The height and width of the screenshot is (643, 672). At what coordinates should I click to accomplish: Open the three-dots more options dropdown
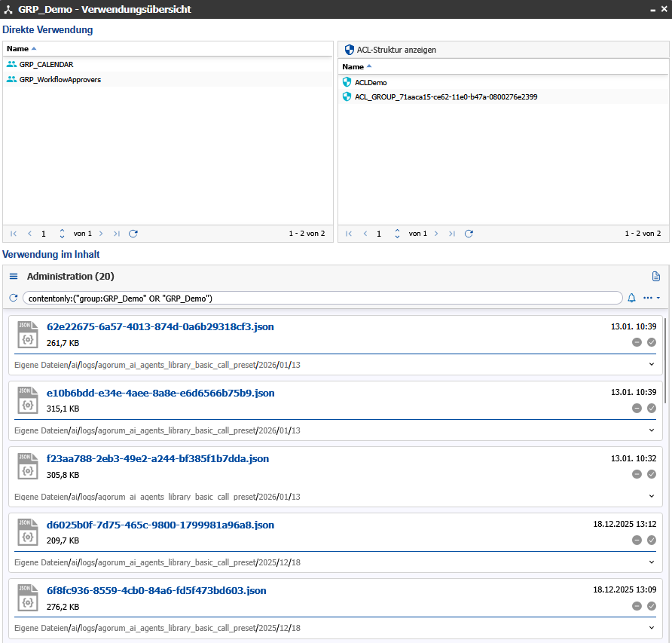click(x=651, y=299)
